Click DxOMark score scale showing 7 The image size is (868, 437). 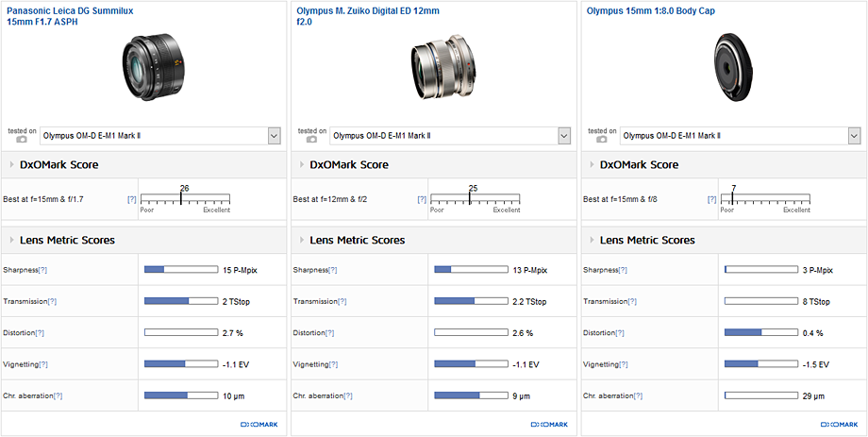(765, 199)
